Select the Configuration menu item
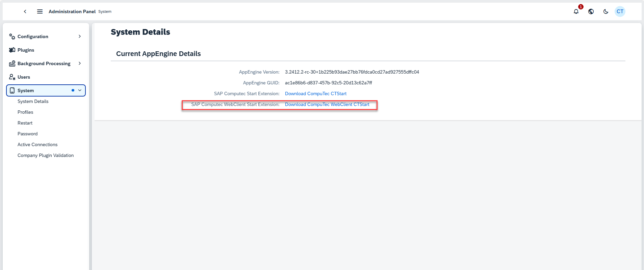The height and width of the screenshot is (270, 644). [x=46, y=36]
